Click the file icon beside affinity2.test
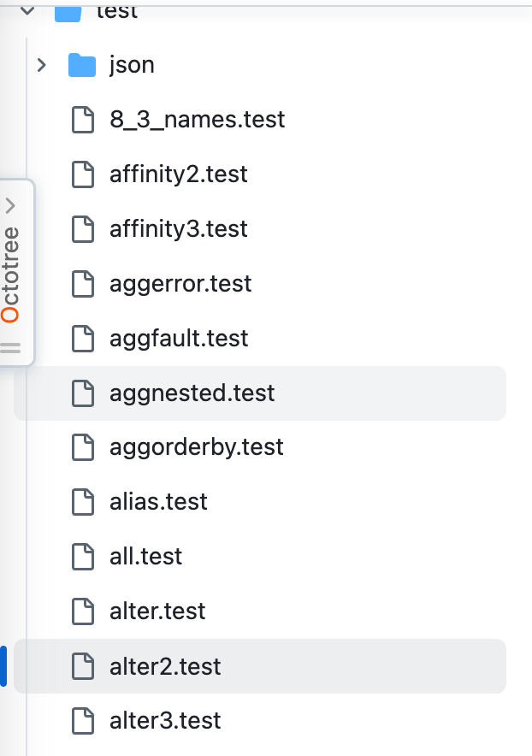 (83, 174)
